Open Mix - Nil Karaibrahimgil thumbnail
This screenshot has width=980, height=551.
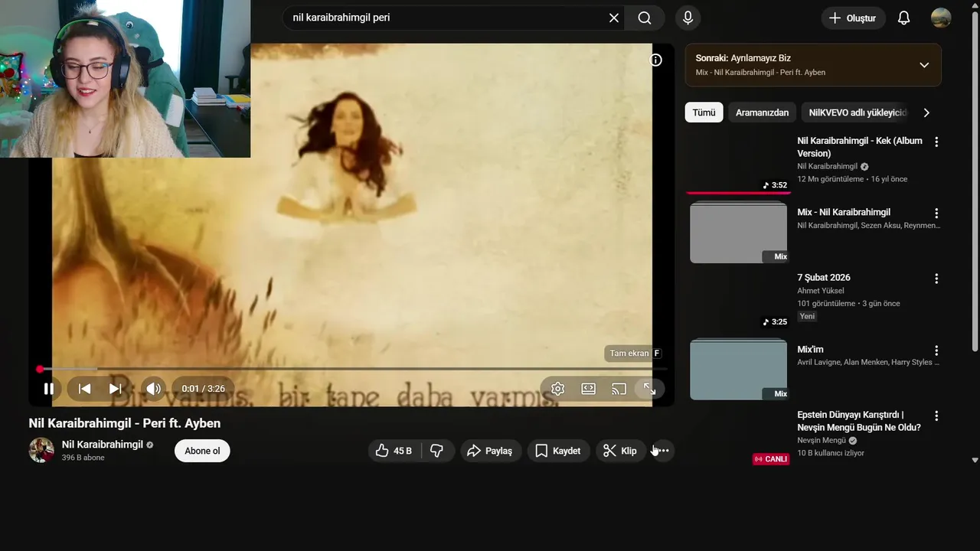tap(738, 232)
